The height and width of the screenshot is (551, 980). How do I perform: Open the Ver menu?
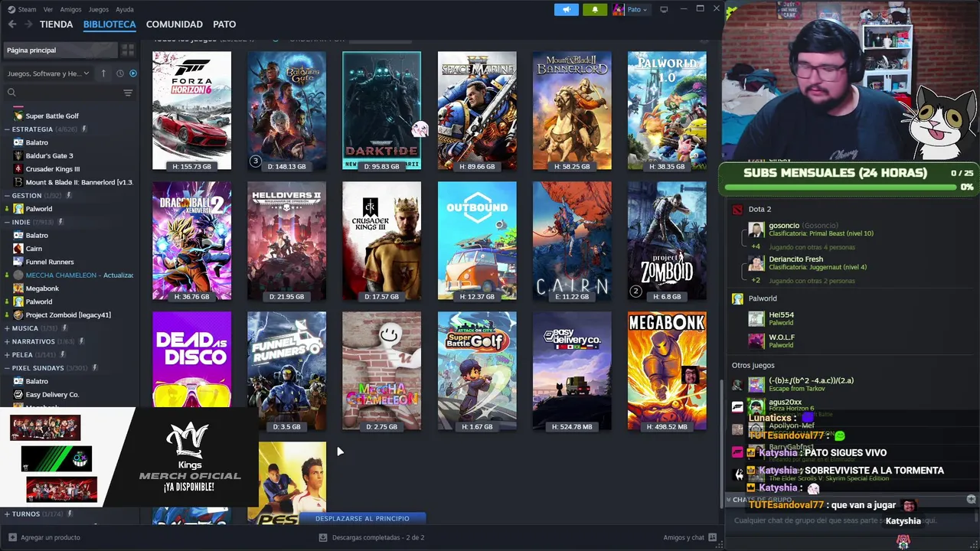(x=48, y=9)
